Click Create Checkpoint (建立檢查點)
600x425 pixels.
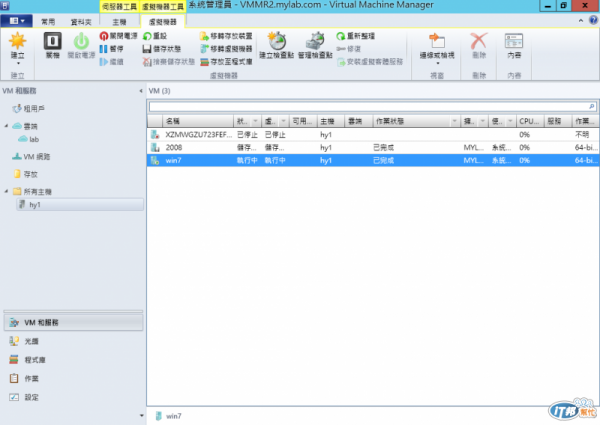point(276,45)
